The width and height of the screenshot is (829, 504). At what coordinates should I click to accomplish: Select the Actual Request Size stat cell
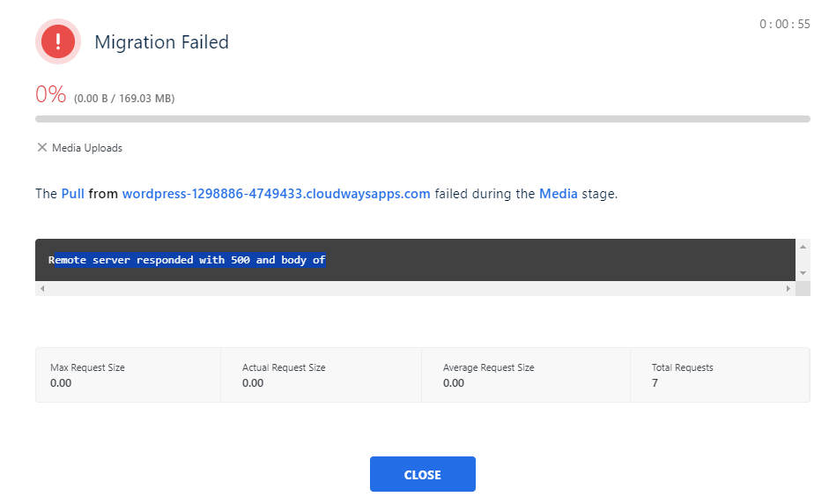(x=321, y=374)
